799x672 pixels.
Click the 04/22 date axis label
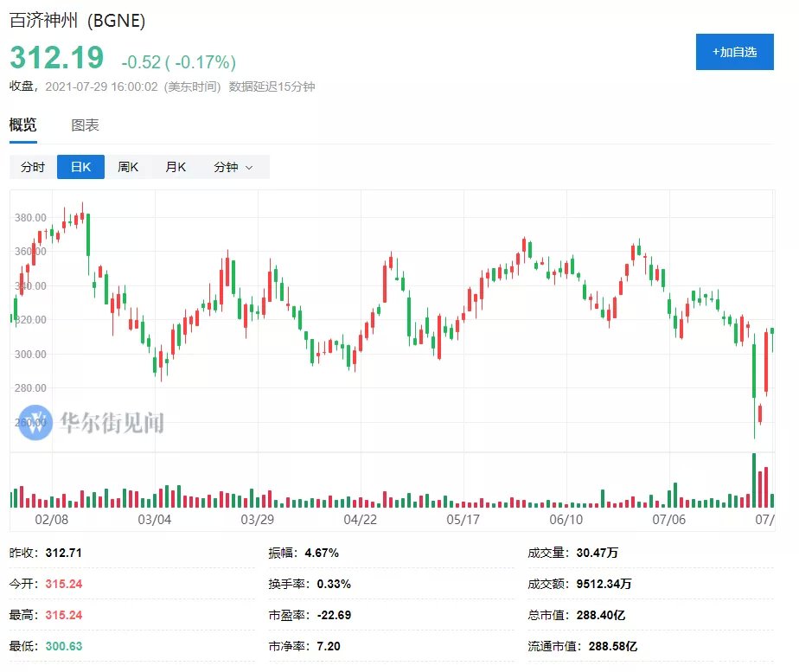click(x=361, y=520)
